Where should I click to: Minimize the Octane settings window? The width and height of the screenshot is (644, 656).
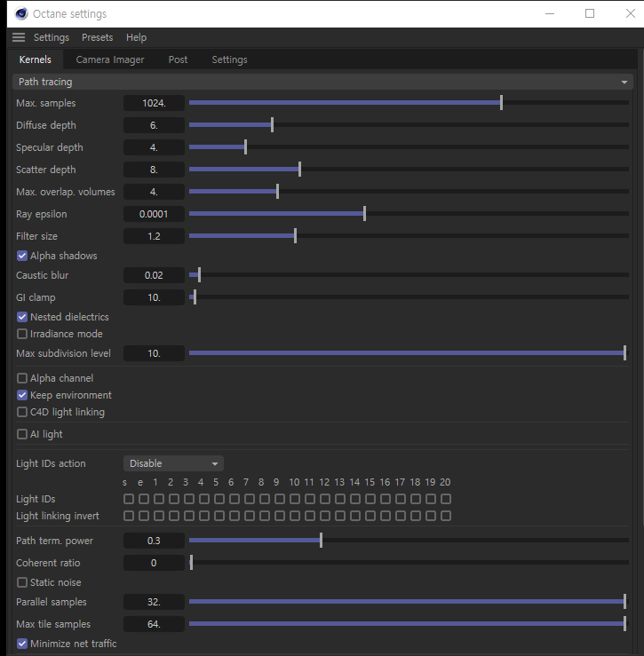[x=550, y=13]
